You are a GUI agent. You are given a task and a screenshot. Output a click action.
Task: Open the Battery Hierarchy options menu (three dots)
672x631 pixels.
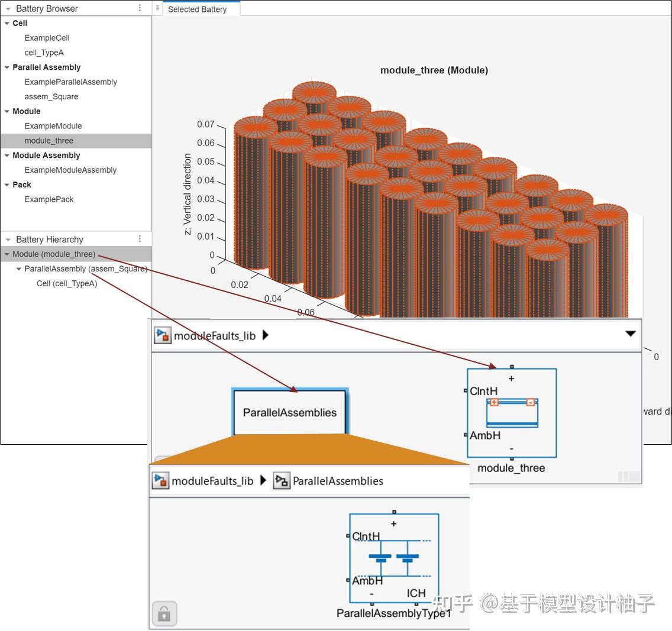click(x=140, y=239)
